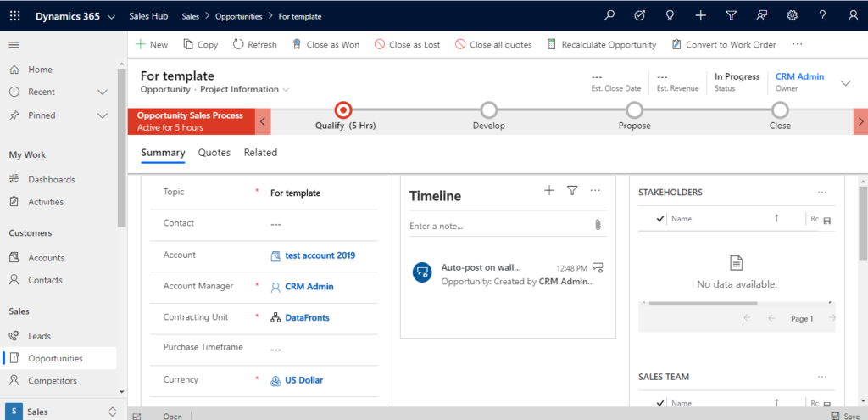Click the Save button in status bar

pos(845,417)
